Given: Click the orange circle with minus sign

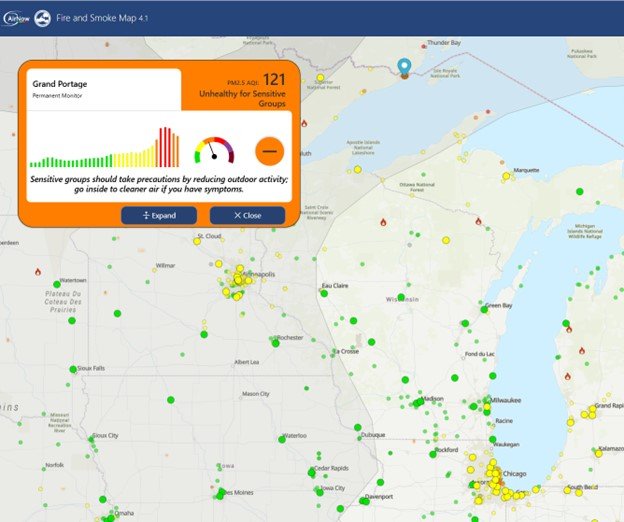Looking at the screenshot, I should pos(269,151).
